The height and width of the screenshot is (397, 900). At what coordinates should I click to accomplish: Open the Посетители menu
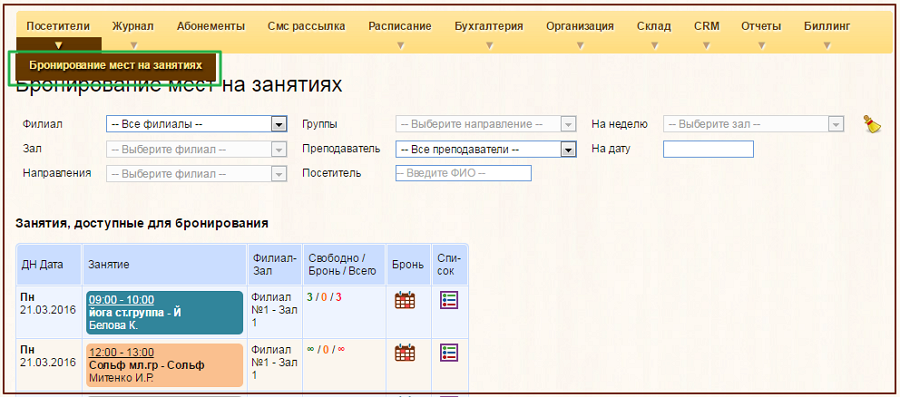(x=59, y=26)
